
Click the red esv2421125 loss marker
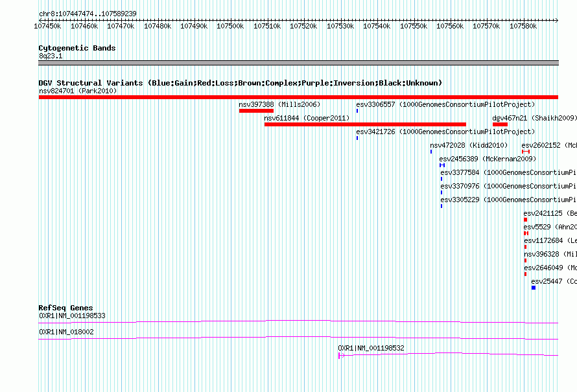point(526,220)
